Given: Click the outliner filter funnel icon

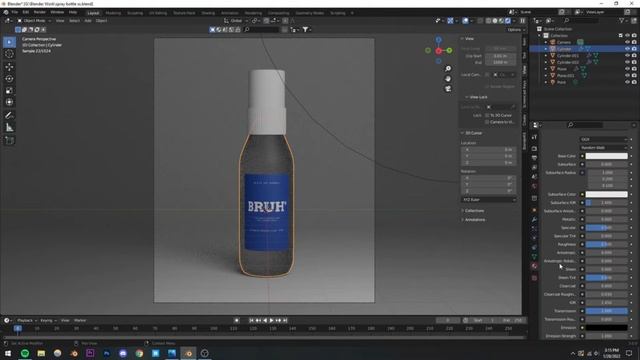Looking at the screenshot, I should pos(622,20).
